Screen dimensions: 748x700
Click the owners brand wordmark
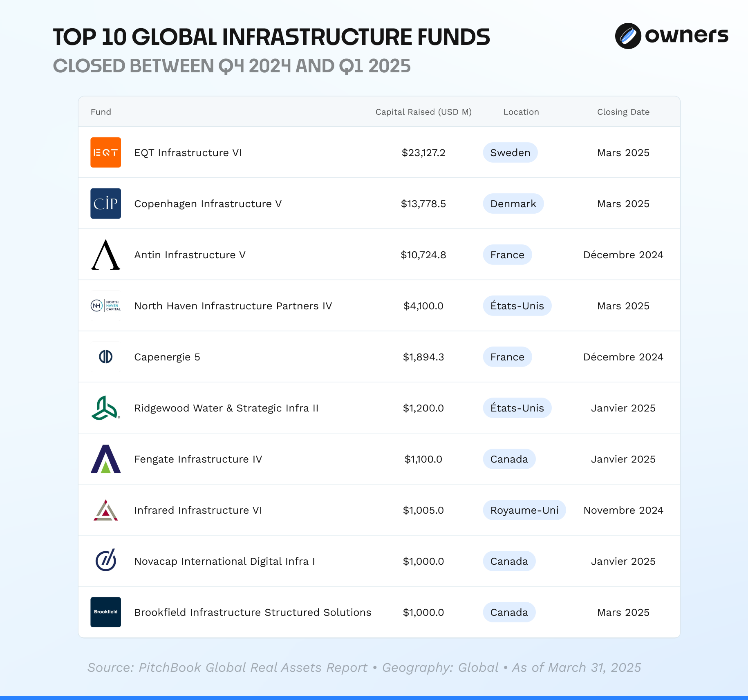(687, 35)
